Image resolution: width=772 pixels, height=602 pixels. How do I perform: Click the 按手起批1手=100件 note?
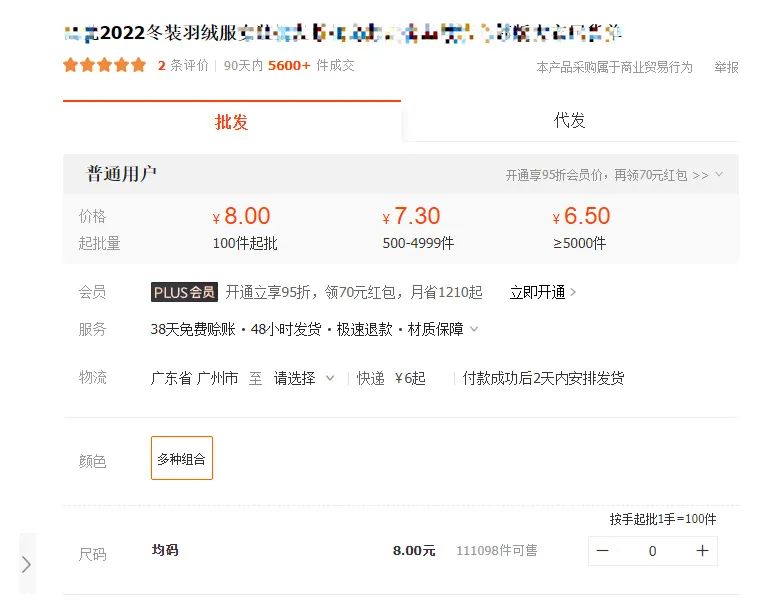coord(663,519)
